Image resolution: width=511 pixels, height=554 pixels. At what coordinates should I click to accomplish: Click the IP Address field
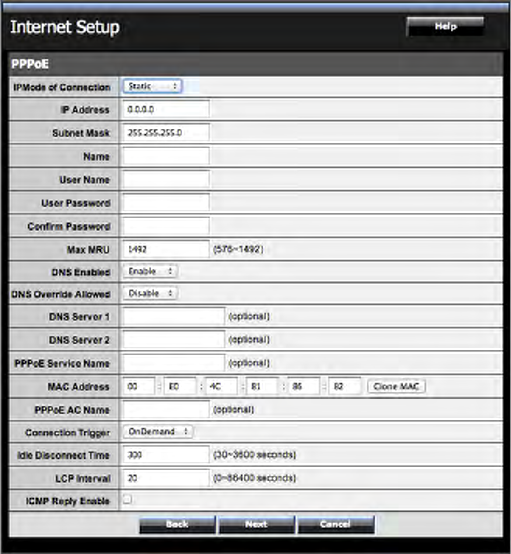166,109
